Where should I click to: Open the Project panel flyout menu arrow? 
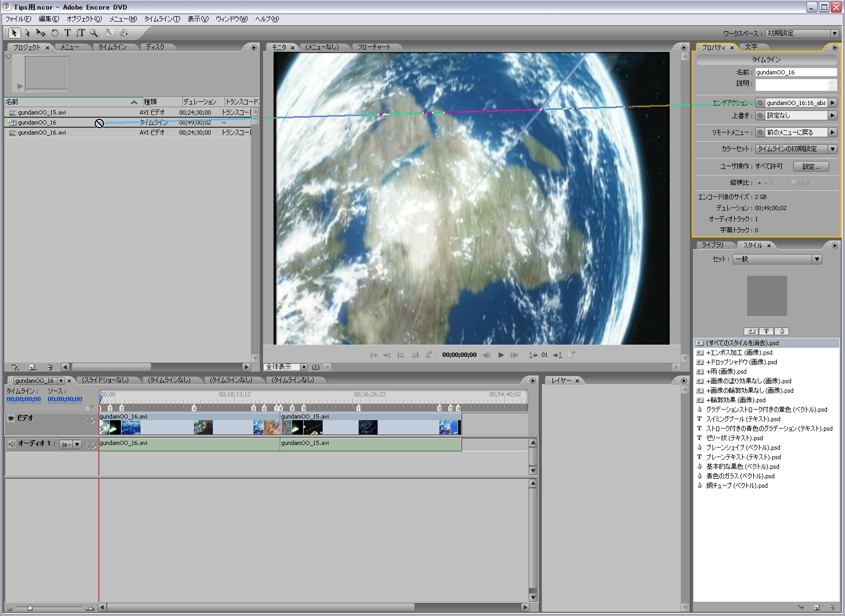pos(254,47)
